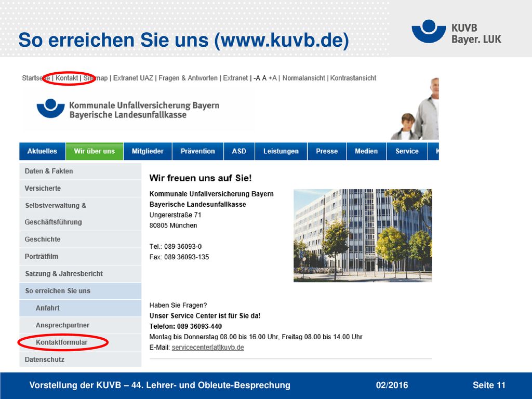
Task: Switch to Normalansicht view
Action: (x=303, y=78)
